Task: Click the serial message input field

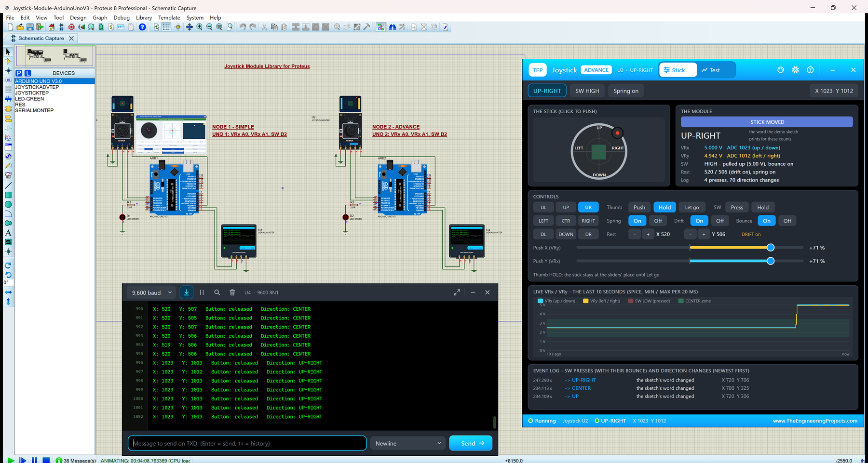Action: click(247, 443)
